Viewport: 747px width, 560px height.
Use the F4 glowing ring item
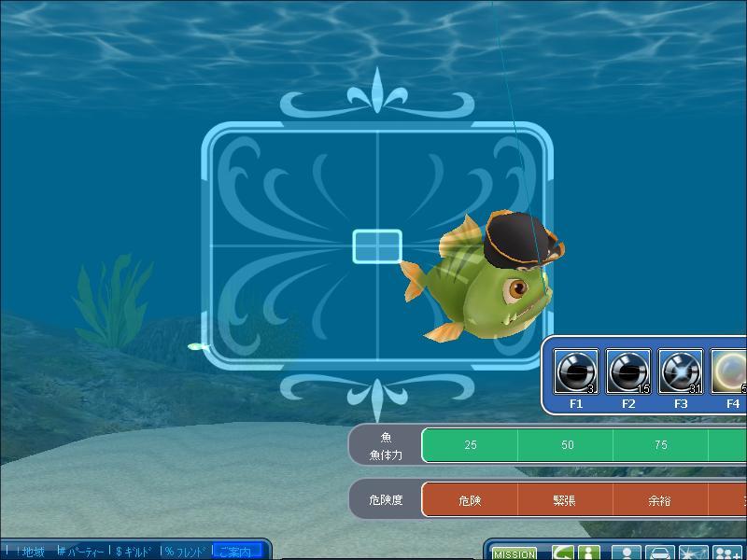point(730,372)
